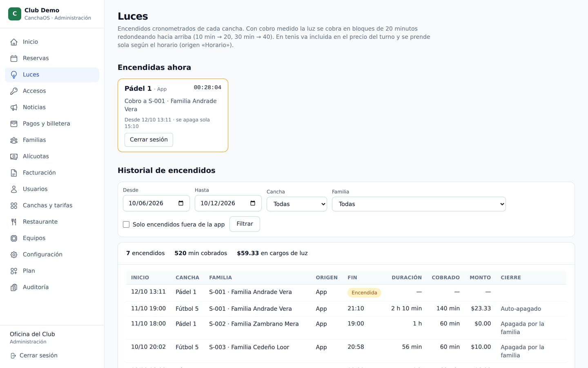Open the Hasta date picker calendar icon
The height and width of the screenshot is (368, 588).
(253, 203)
